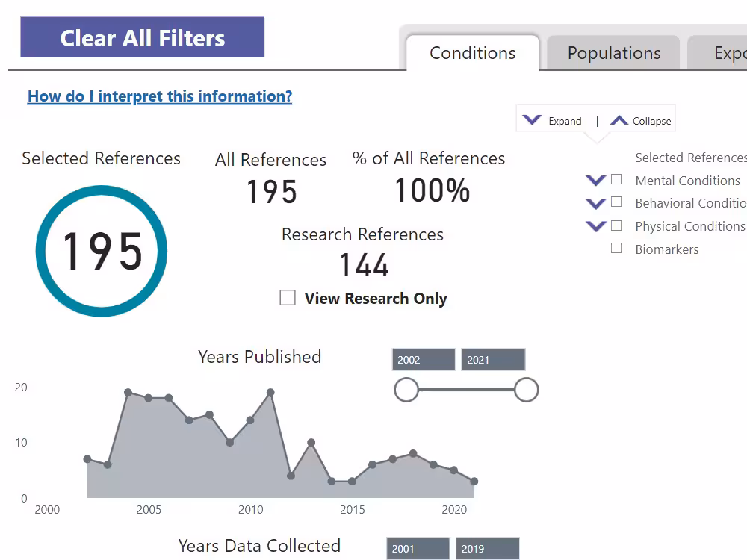The image size is (747, 560).
Task: Expand the Mental Conditions row
Action: 595,181
